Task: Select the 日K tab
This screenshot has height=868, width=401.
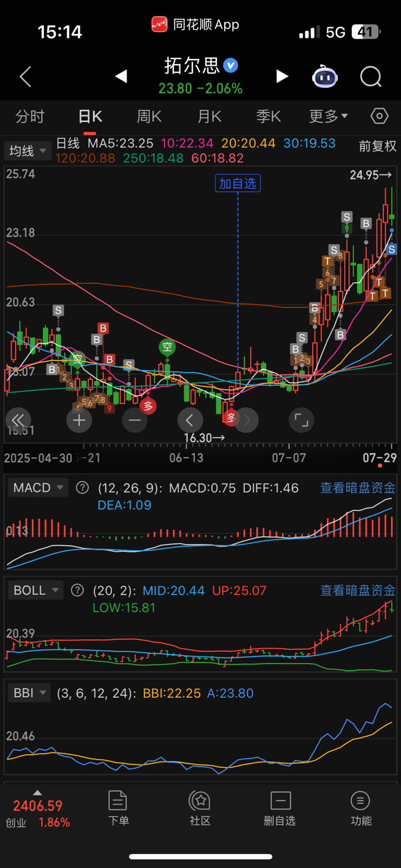Action: 90,116
